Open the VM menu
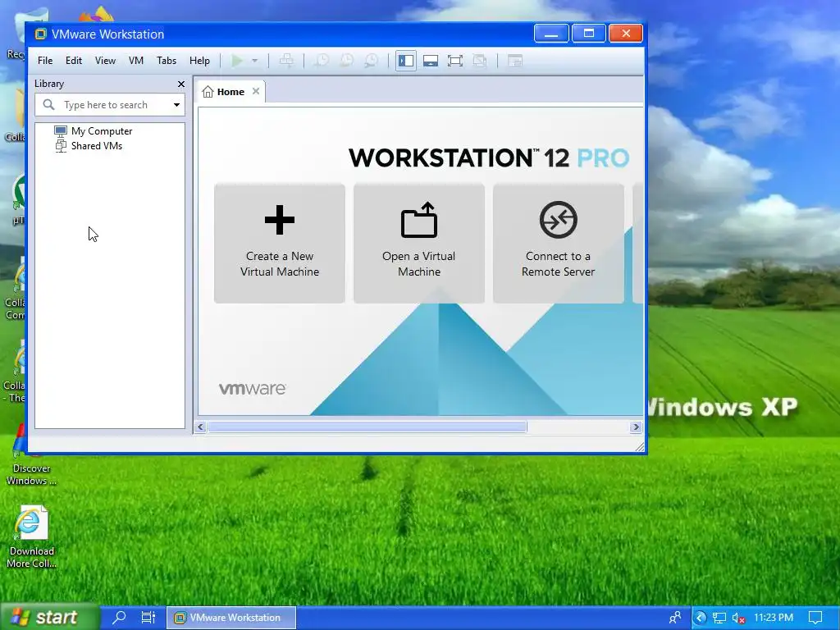Screen dimensions: 840x630 click(x=136, y=61)
